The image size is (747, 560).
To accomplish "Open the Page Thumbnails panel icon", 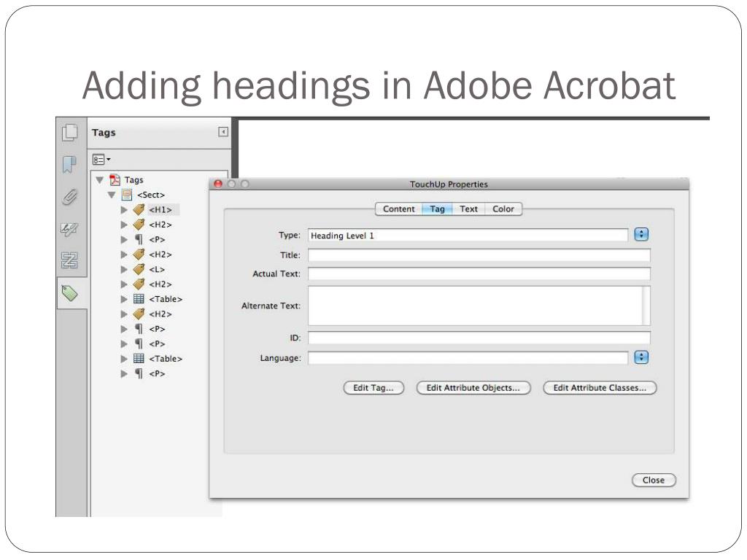I will (x=70, y=133).
